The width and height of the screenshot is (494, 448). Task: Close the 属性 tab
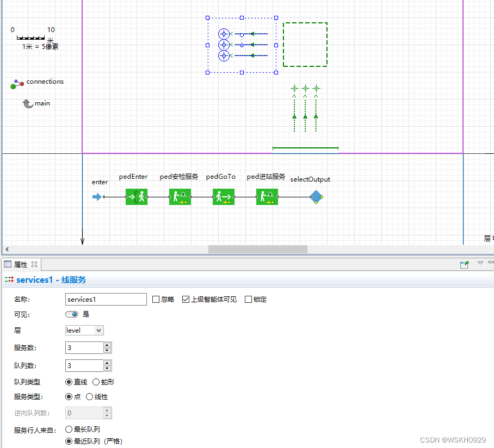(34, 264)
